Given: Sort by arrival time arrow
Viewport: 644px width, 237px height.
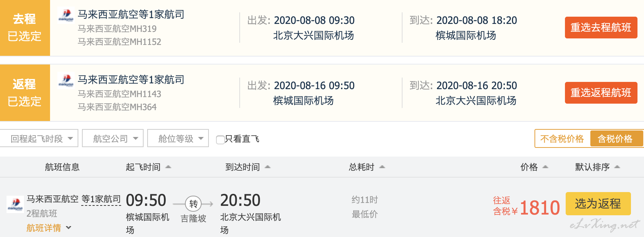Looking at the screenshot, I should pos(268,167).
